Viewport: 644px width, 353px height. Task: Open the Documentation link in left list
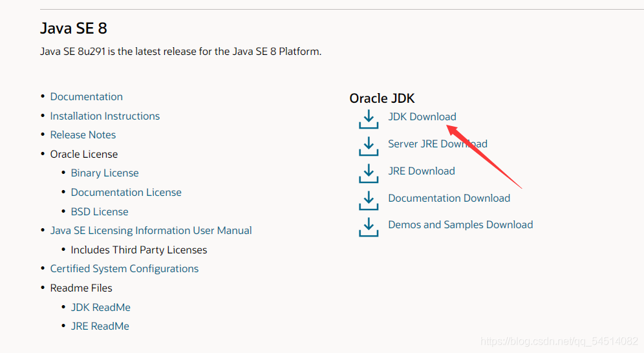[86, 96]
